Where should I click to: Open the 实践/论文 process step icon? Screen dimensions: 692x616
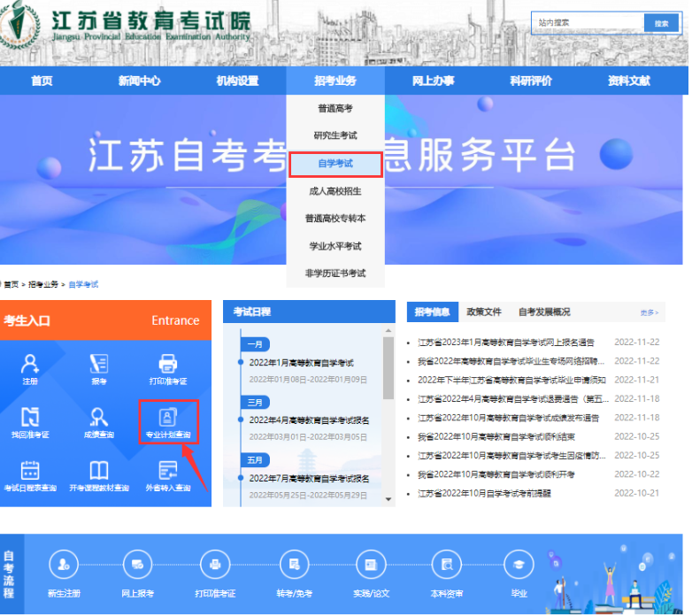371,565
